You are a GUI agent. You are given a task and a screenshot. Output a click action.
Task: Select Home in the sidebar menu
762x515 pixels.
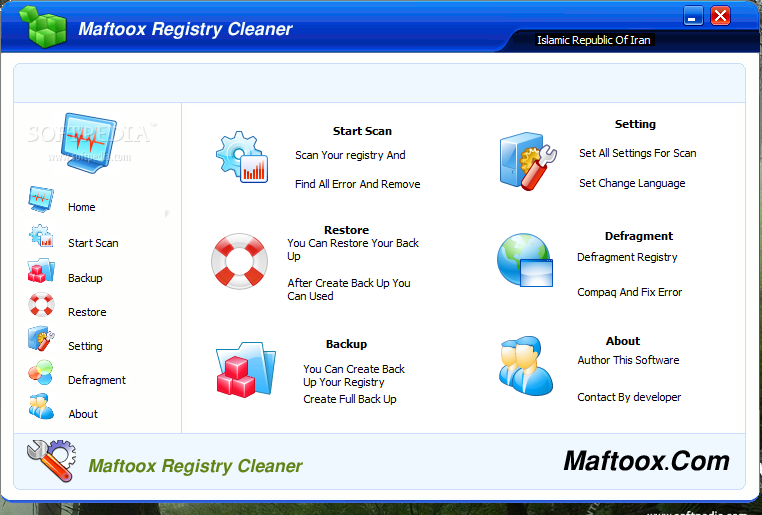click(x=82, y=207)
